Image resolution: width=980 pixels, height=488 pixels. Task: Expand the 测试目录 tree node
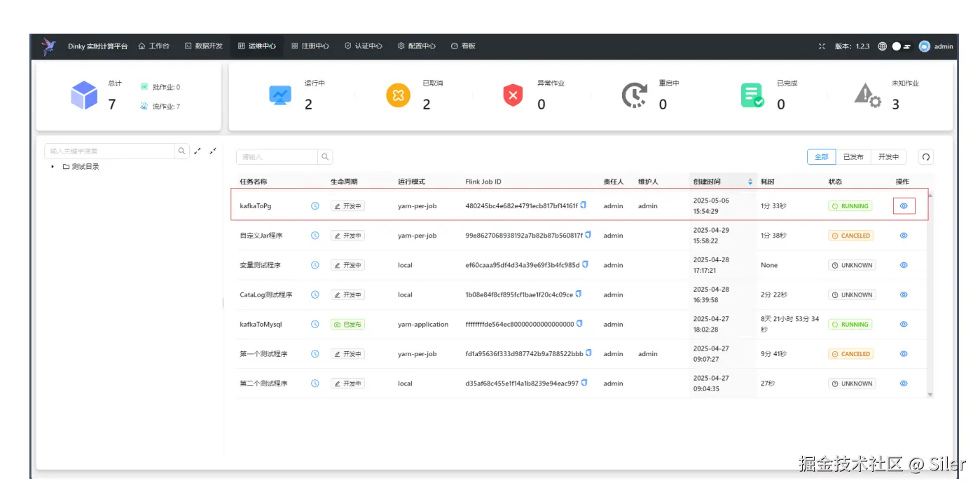(53, 167)
